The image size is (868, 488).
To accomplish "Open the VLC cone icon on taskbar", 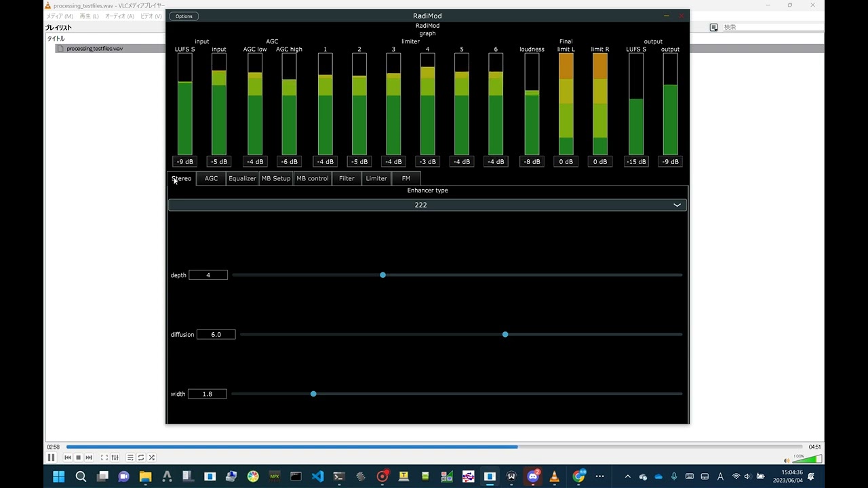I will pyautogui.click(x=555, y=476).
